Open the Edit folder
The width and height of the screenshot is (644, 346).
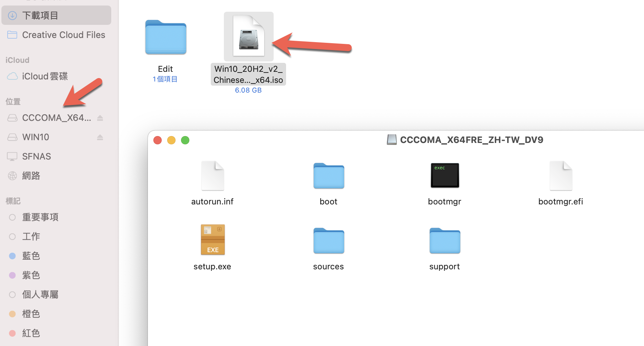tap(165, 37)
